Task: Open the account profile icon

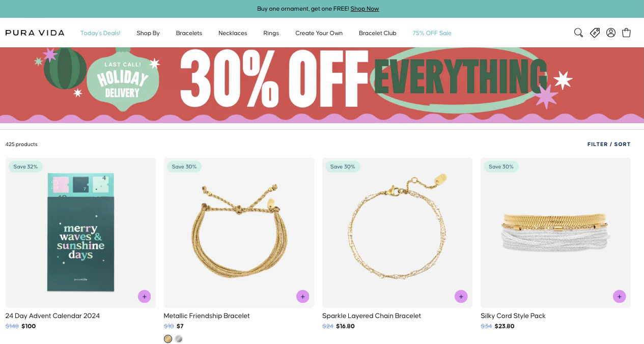Action: [610, 33]
